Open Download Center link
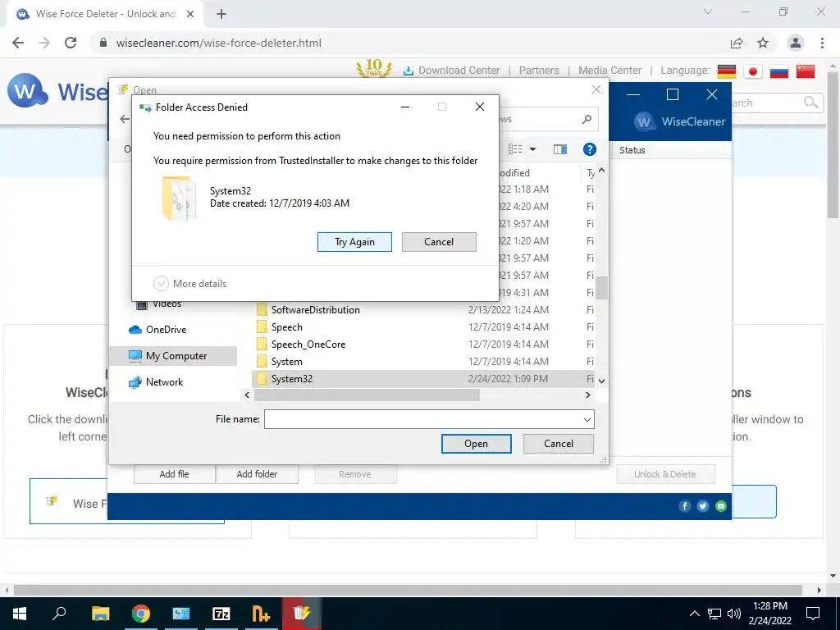Image resolution: width=840 pixels, height=630 pixels. coord(452,71)
